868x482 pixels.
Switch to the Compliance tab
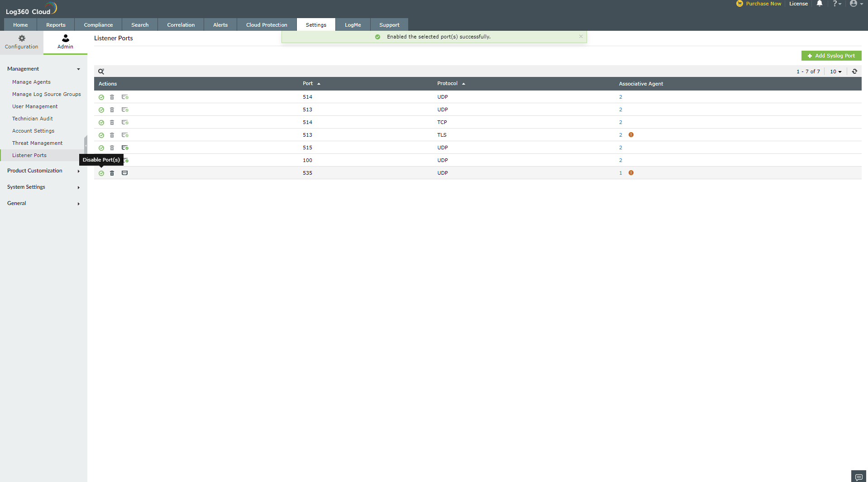98,25
